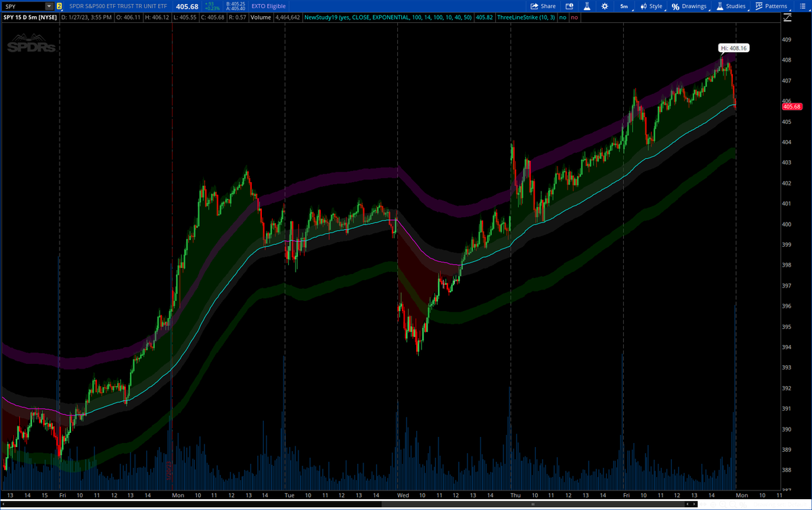Click the Volume study label
The height and width of the screenshot is (510, 812).
point(261,16)
